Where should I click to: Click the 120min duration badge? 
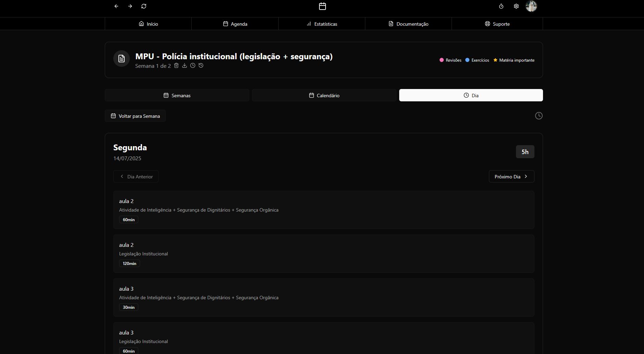tap(129, 263)
